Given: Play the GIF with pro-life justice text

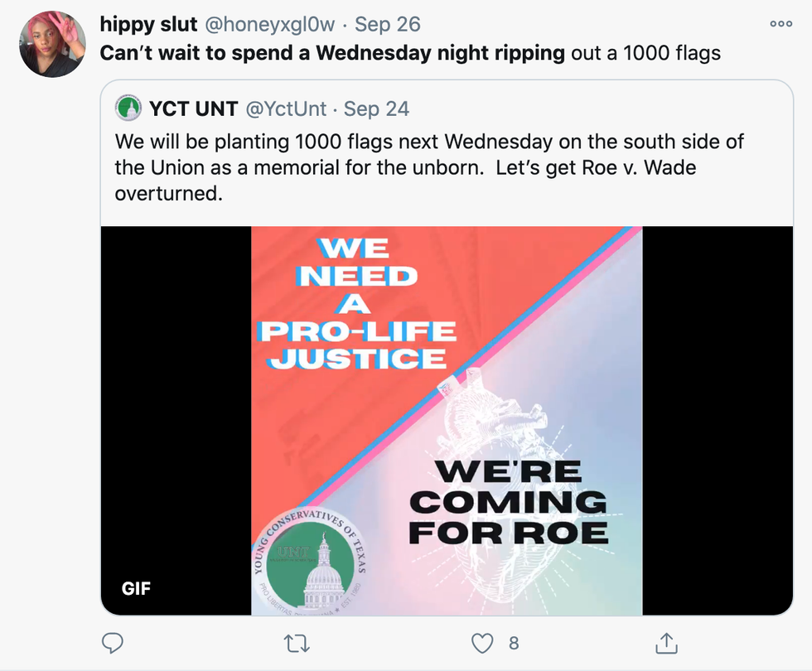Looking at the screenshot, I should 447,421.
